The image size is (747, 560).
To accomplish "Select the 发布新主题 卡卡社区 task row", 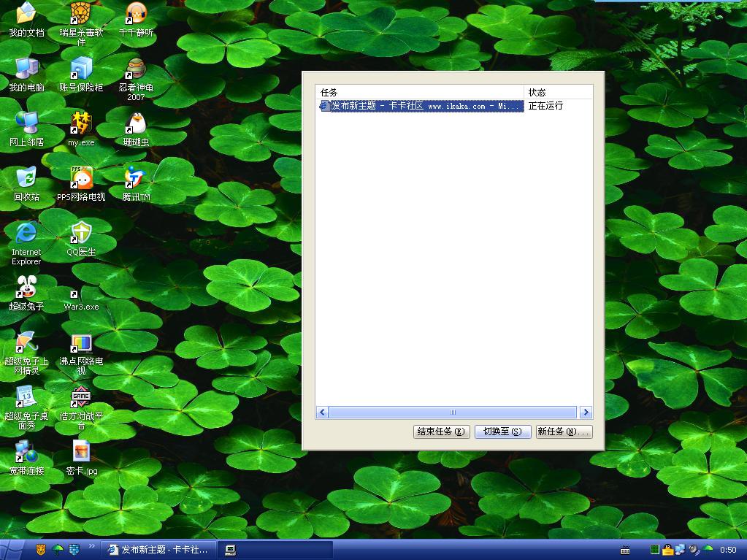I will pos(421,106).
